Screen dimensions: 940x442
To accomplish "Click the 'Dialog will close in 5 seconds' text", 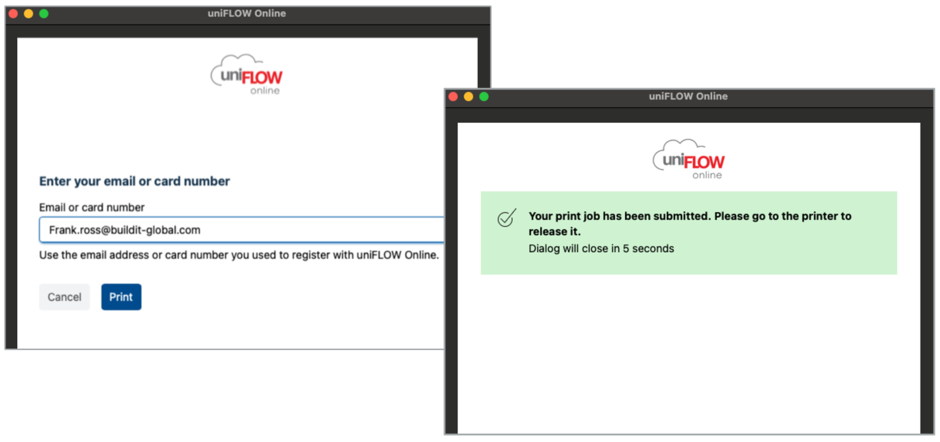I will tap(601, 248).
